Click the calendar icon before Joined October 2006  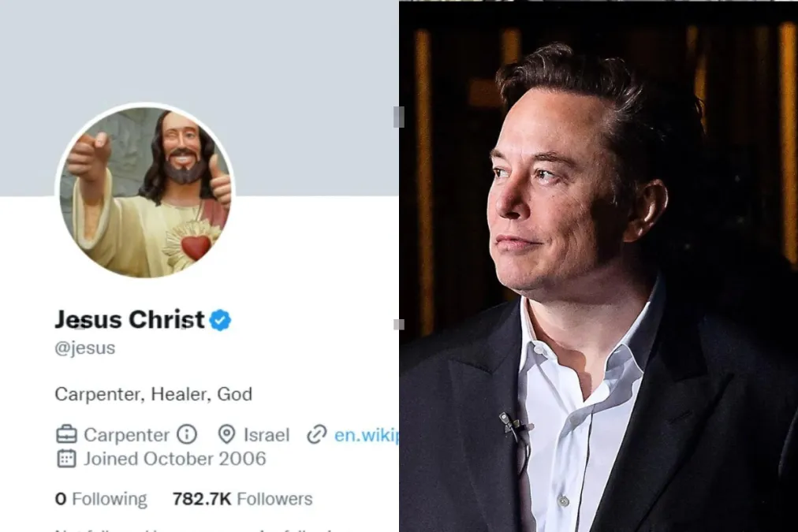click(65, 459)
